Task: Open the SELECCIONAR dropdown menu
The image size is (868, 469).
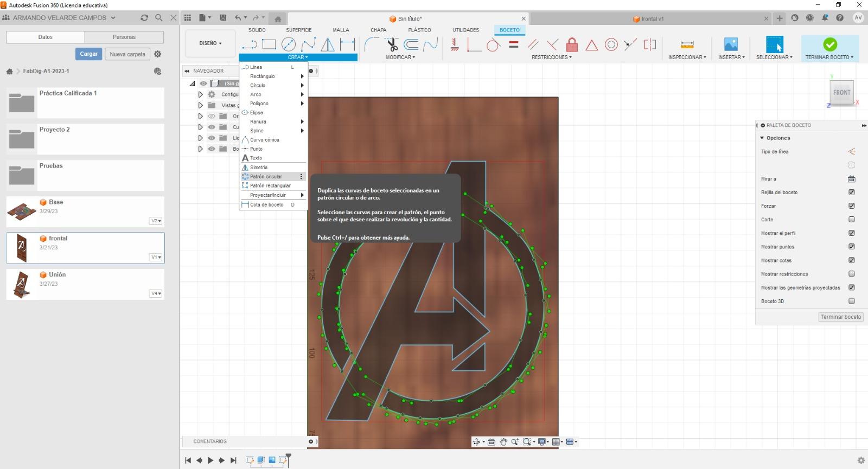Action: [774, 57]
